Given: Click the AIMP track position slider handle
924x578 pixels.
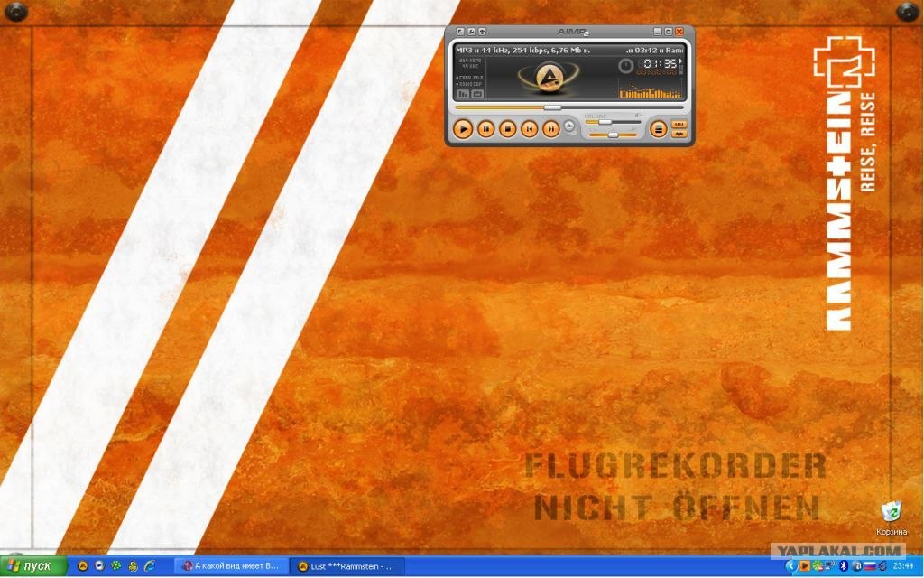Looking at the screenshot, I should 553,107.
